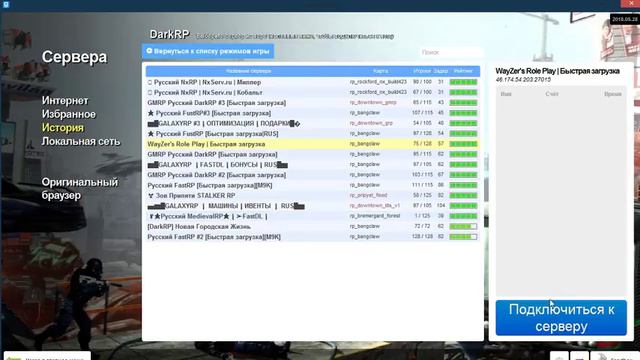Viewport: 640px width, 360px height.
Task: Open the Локальная сеть section
Action: 81,141
